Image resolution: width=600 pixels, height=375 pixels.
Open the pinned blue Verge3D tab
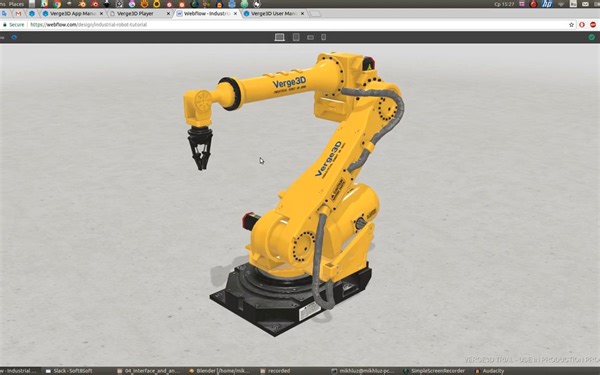coord(32,13)
